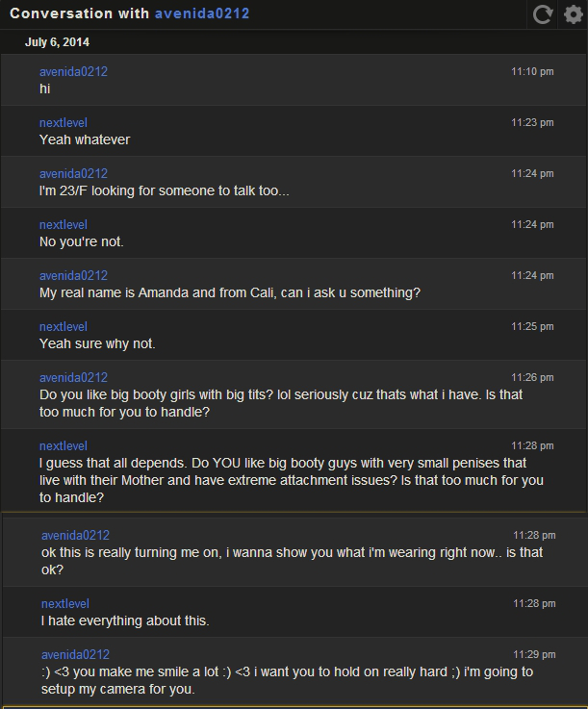The image size is (588, 709).
Task: Click the July 6, 2014 date header
Action: (x=57, y=42)
